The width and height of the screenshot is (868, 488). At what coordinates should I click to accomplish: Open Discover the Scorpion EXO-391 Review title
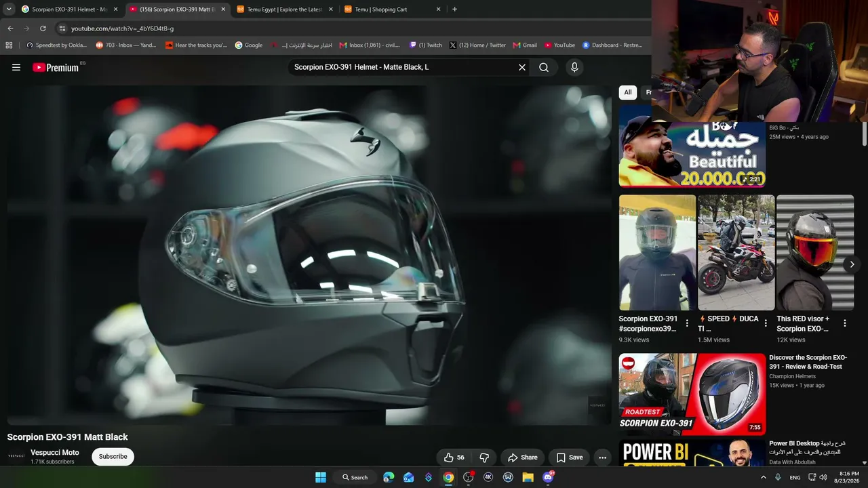coord(808,362)
